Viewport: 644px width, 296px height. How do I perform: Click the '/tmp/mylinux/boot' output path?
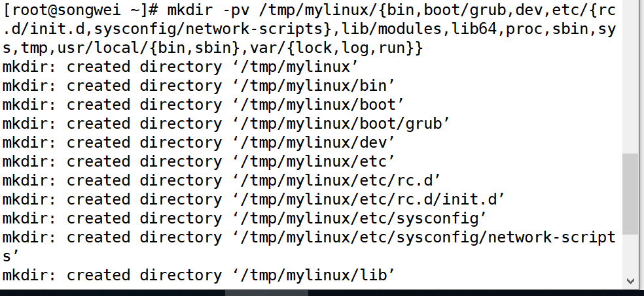(x=318, y=105)
